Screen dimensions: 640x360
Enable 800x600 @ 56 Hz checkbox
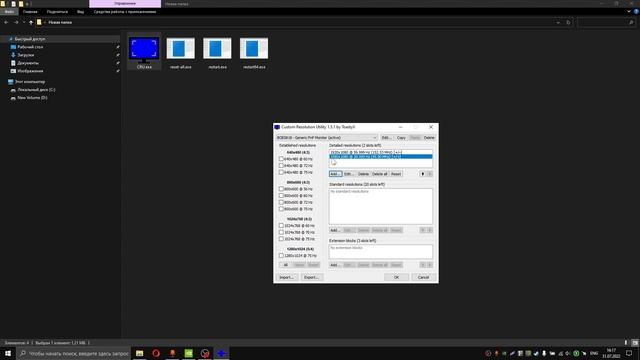281,189
